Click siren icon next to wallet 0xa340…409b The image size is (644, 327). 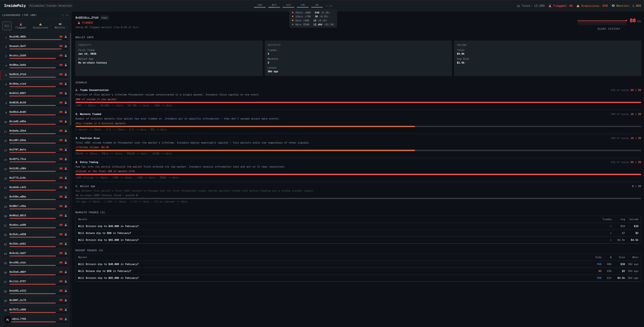[66, 37]
